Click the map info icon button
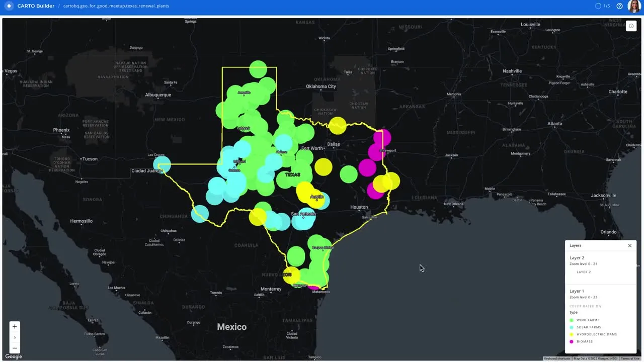Screen dimensions: 644x362 (631, 26)
